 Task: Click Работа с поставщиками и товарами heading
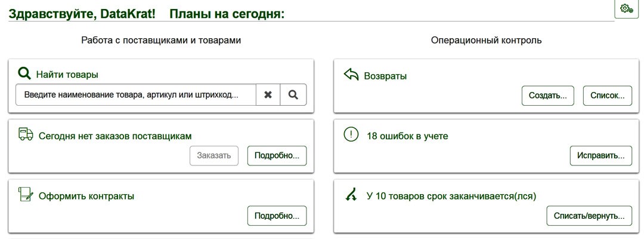coord(161,40)
